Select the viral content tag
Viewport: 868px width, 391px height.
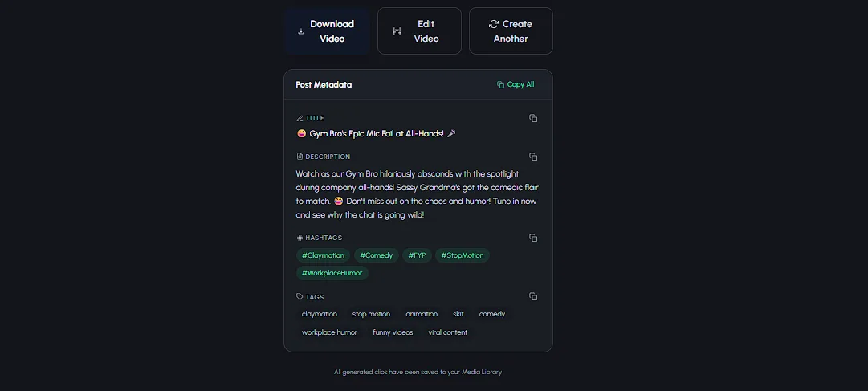tap(448, 332)
